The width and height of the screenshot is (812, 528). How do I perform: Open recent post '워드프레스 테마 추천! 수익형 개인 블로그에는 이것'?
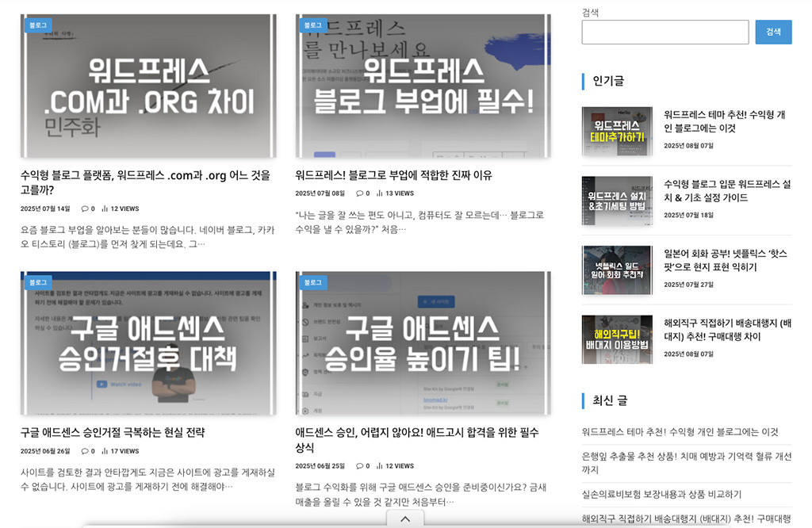point(680,432)
